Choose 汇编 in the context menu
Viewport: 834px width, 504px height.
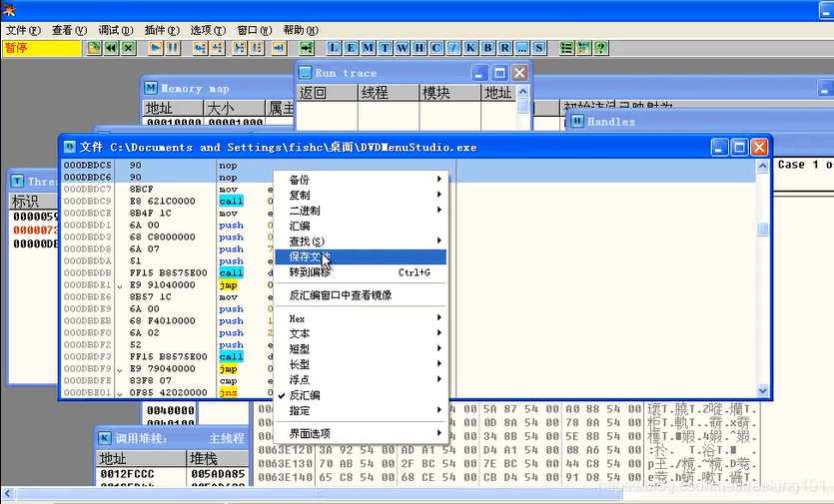point(361,226)
